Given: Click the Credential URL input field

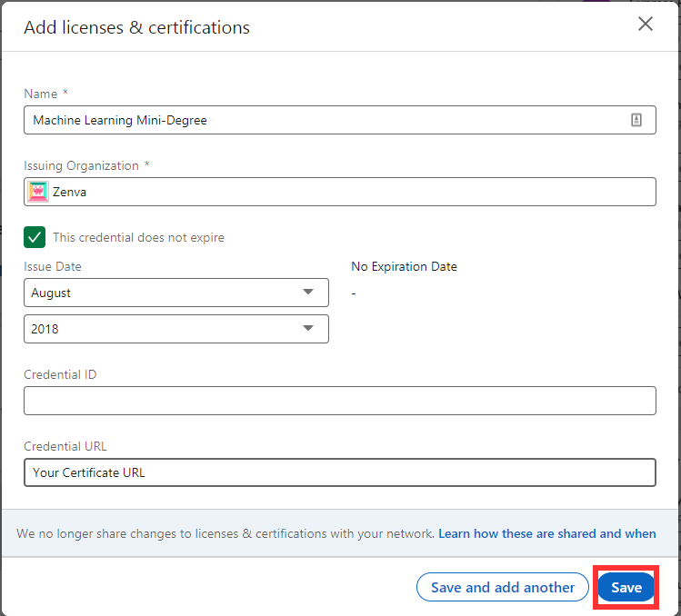Looking at the screenshot, I should tap(340, 472).
